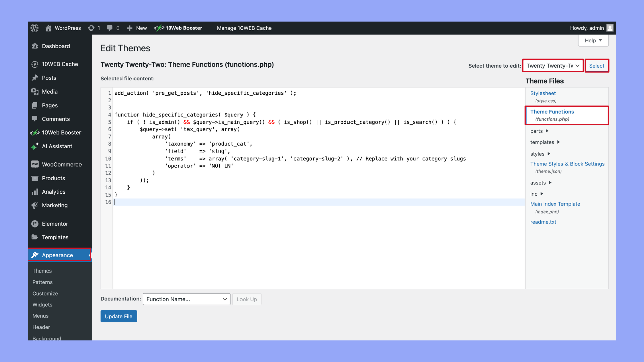The image size is (644, 362).
Task: Open the updates icon in admin bar
Action: pyautogui.click(x=91, y=28)
